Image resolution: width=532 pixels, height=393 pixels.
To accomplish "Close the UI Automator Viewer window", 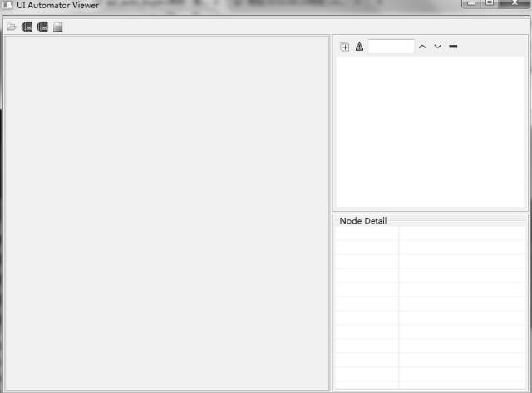I will pyautogui.click(x=515, y=3).
